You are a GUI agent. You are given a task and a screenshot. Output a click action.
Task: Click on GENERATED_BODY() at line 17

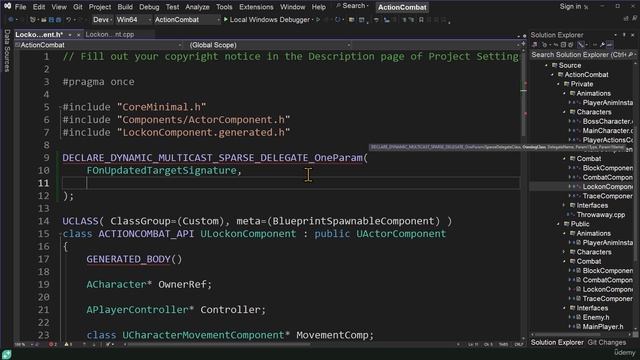point(134,259)
